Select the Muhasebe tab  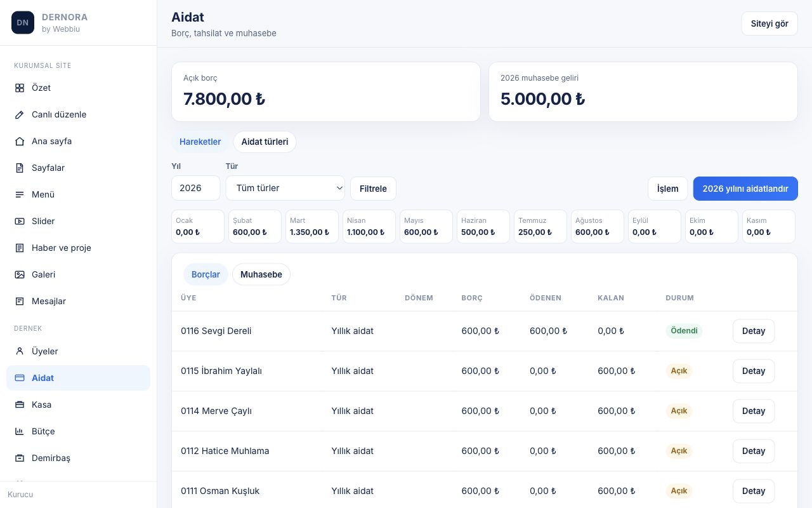261,274
